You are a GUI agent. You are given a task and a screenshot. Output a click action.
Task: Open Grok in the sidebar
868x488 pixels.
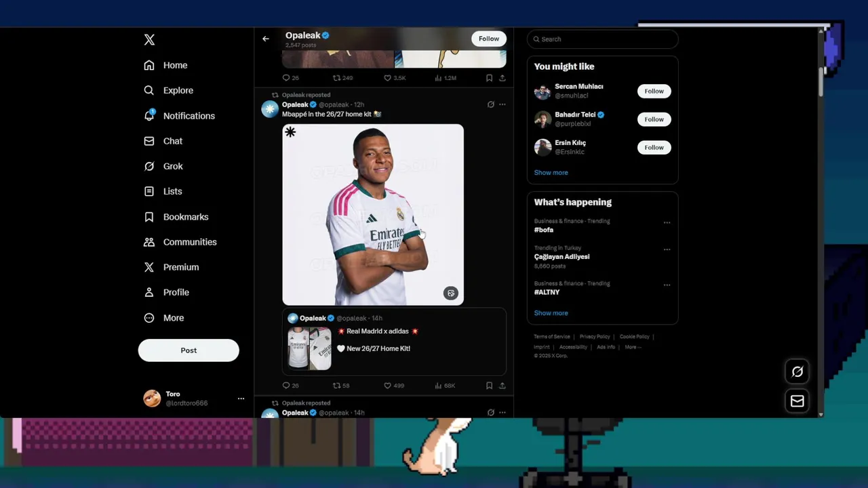pos(163,166)
